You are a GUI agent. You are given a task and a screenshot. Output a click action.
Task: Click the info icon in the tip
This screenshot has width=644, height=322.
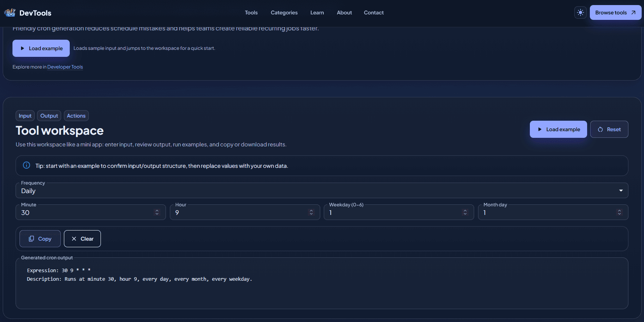tap(26, 165)
